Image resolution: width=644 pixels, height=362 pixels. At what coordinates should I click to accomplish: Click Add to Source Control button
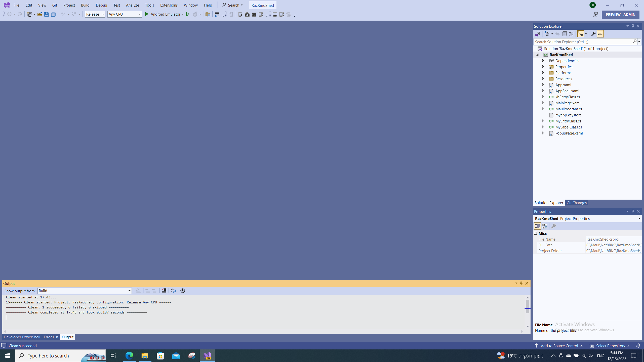559,346
